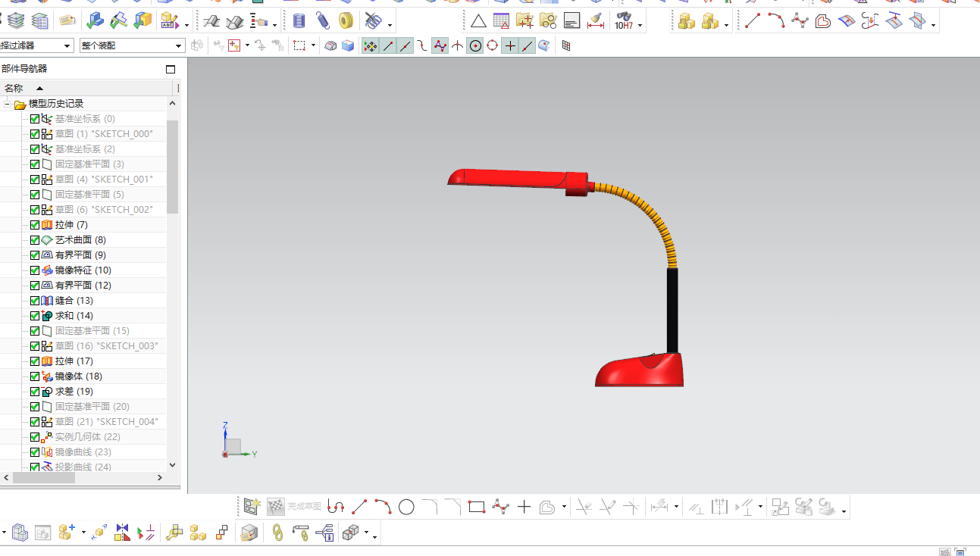Screen dimensions: 980x556
Task: Click the grid table icon in snap toolbar
Action: 566,46
